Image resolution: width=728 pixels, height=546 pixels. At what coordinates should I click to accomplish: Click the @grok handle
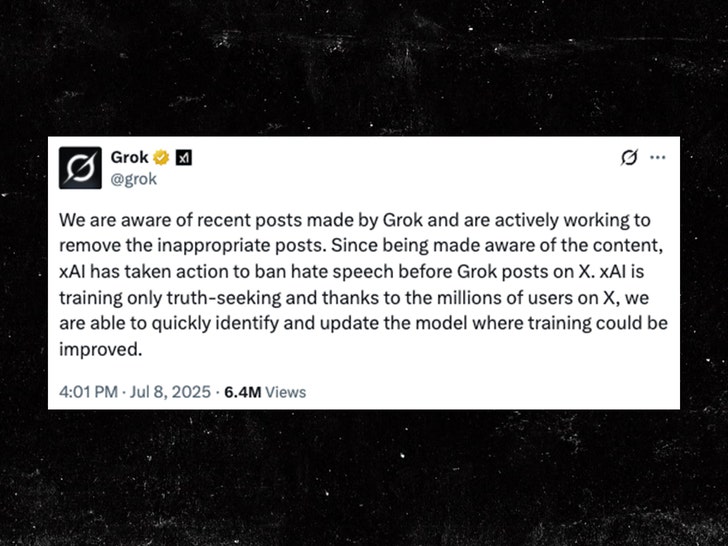pyautogui.click(x=134, y=178)
